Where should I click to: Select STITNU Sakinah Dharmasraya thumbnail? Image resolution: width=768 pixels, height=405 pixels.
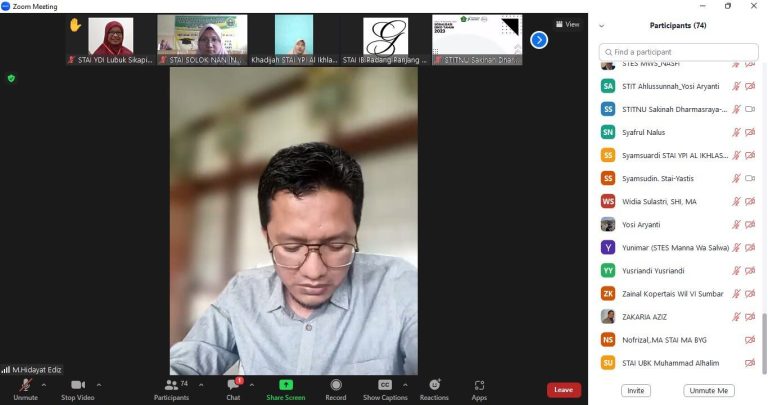[x=477, y=40]
